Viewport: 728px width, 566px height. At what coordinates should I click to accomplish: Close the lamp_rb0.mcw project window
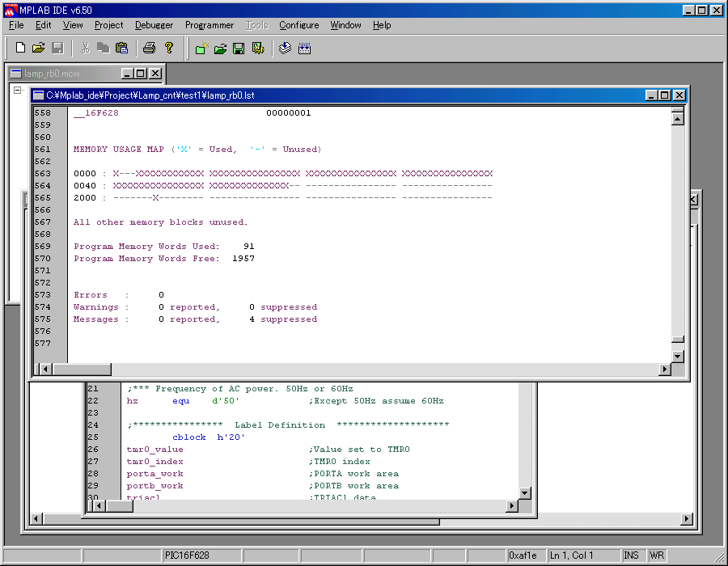coord(155,74)
